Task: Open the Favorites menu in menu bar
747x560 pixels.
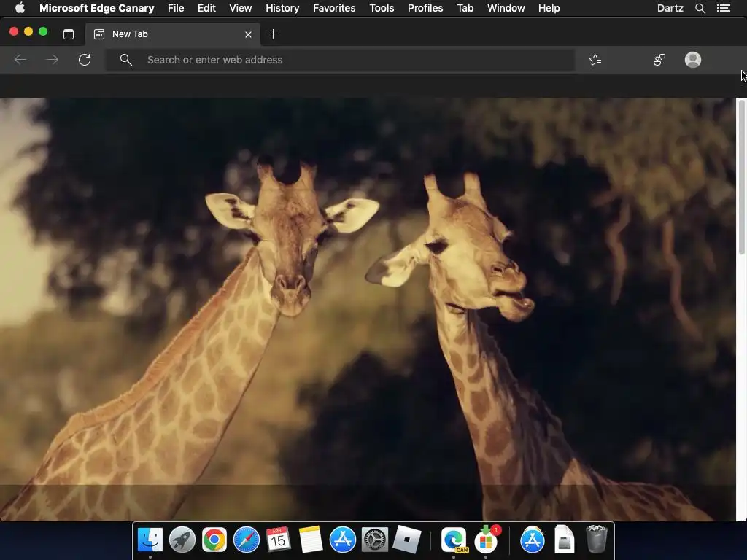Action: pyautogui.click(x=334, y=8)
